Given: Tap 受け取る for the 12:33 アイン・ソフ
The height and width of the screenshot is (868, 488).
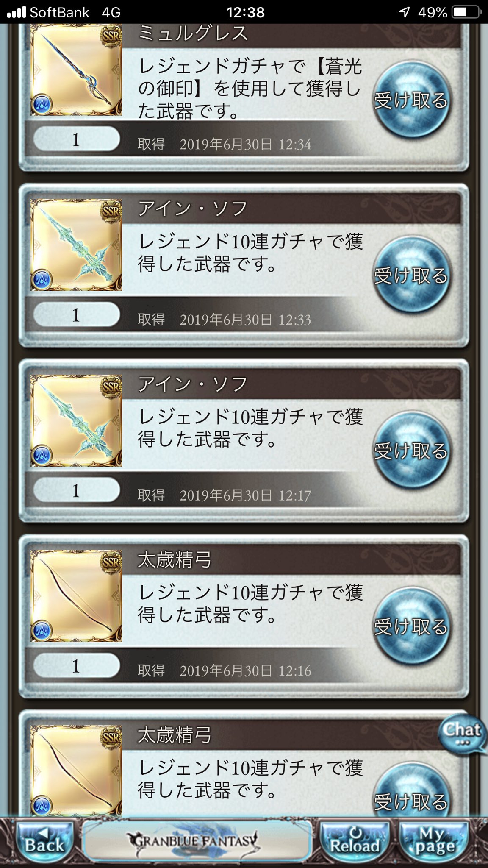Looking at the screenshot, I should pyautogui.click(x=411, y=275).
